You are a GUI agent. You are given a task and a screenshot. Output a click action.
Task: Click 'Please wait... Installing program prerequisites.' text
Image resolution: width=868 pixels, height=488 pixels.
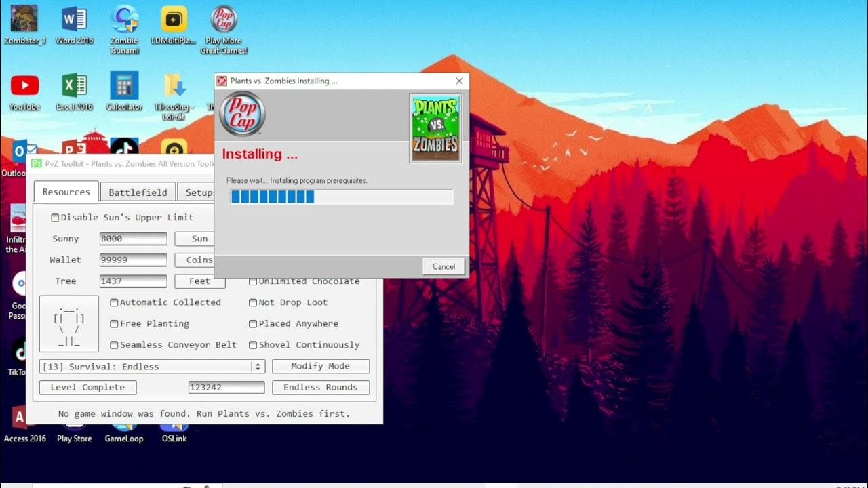click(x=297, y=181)
